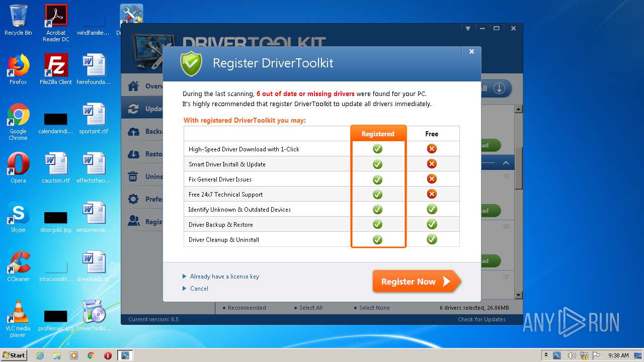Open the Uninstall section in DriverToolkit sidebar
The width and height of the screenshot is (644, 362).
(x=142, y=176)
